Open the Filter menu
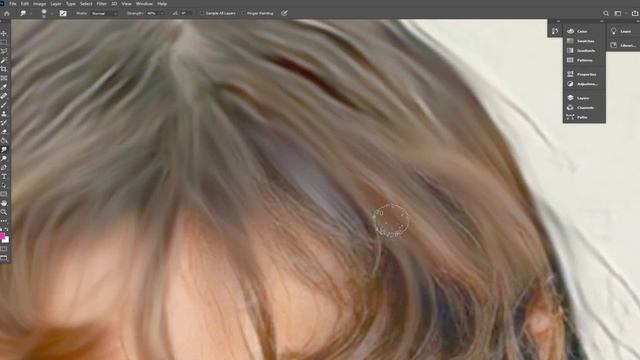640x360 pixels. (x=102, y=4)
